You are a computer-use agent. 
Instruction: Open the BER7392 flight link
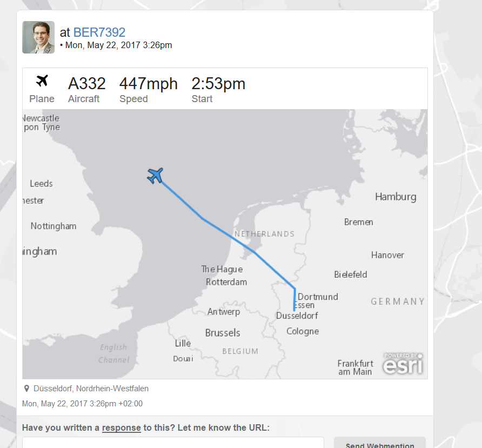pos(99,32)
